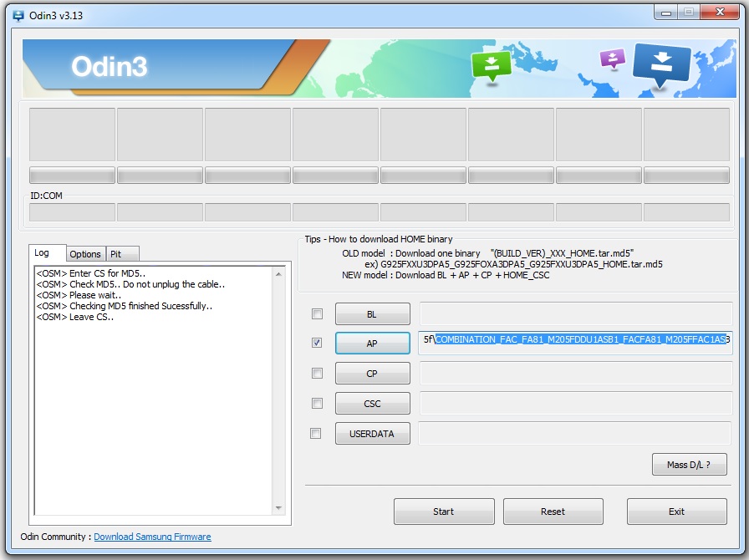Click the Mass D/L ? button
The height and width of the screenshot is (560, 749).
click(690, 465)
